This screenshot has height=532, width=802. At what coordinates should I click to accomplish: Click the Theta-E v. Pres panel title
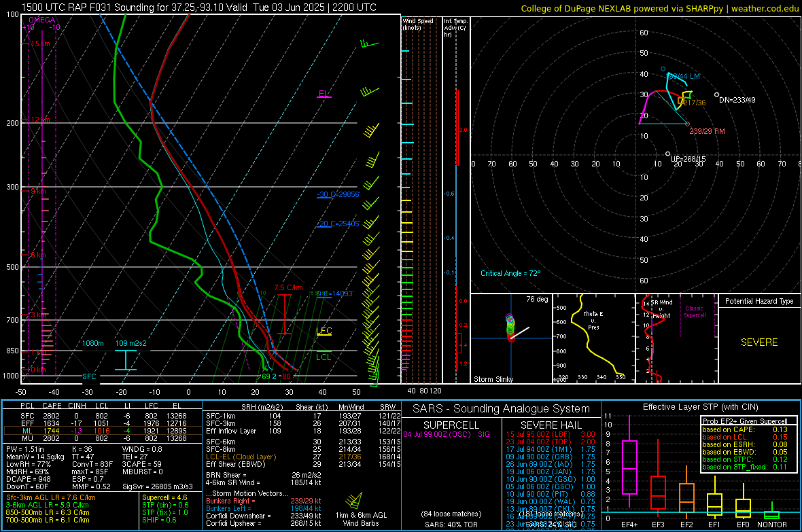(593, 320)
